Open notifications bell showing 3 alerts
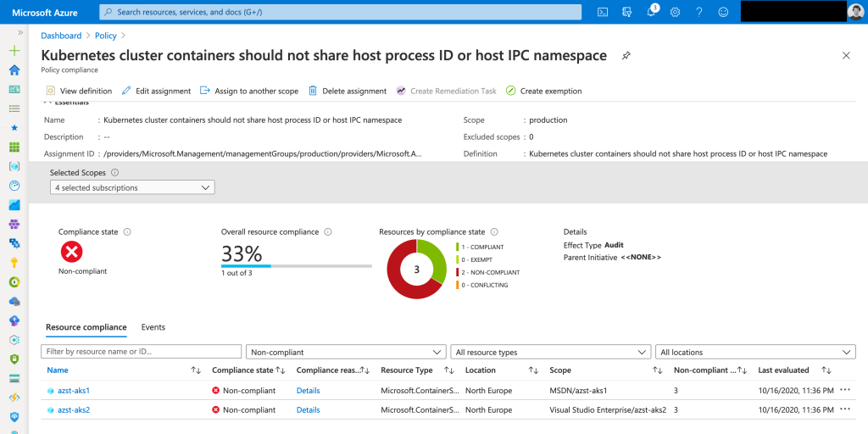868x434 pixels. [652, 12]
